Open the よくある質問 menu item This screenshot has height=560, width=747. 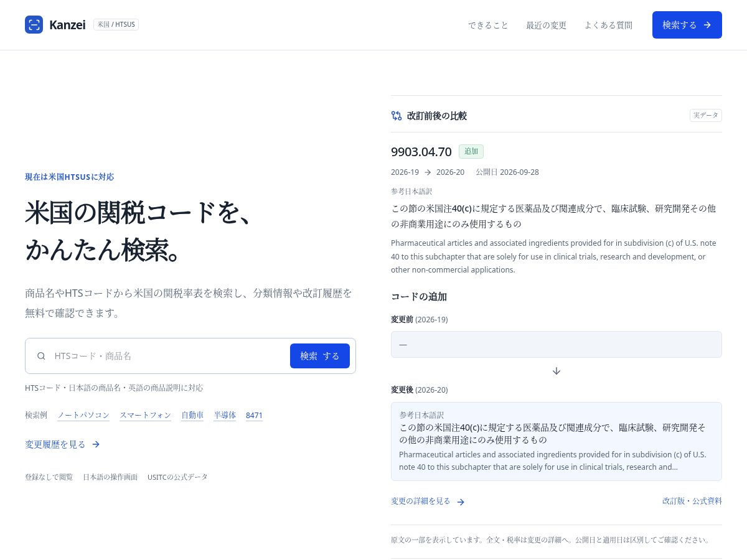coord(608,25)
